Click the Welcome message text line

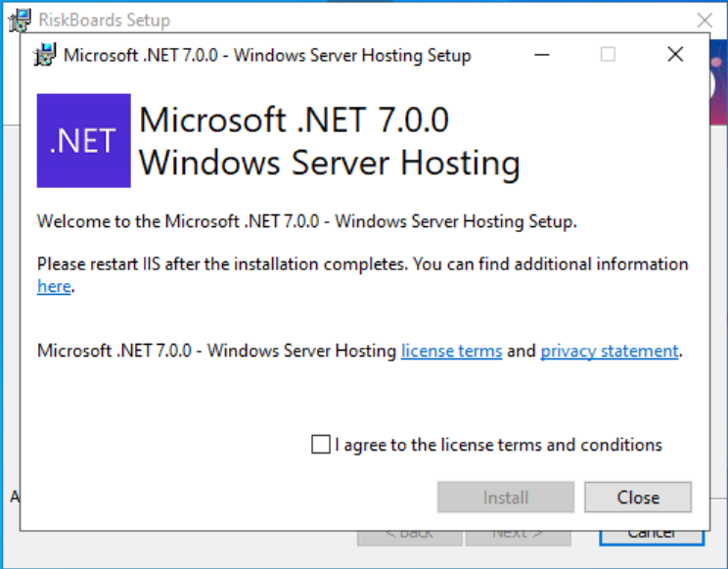306,221
